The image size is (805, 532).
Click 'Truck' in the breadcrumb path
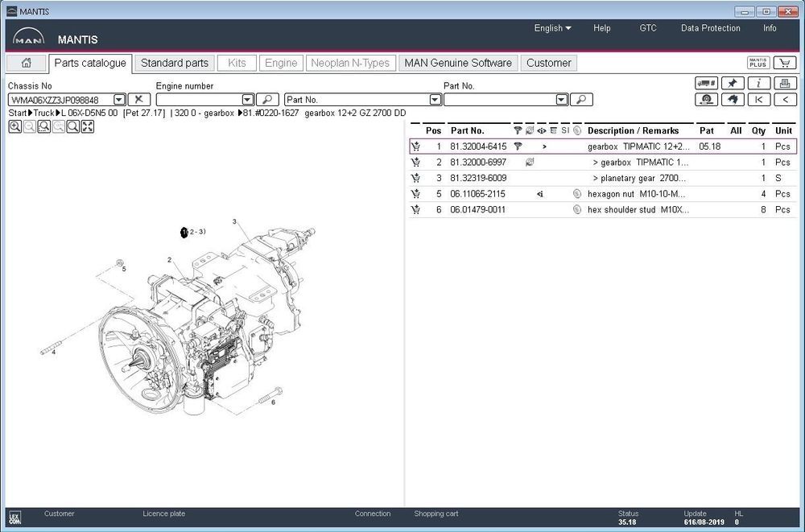pos(43,113)
